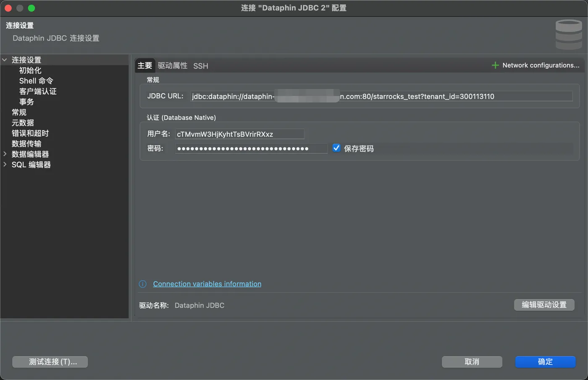This screenshot has height=380, width=588.
Task: Click the Dataphin JDBC driver name text
Action: coord(199,306)
